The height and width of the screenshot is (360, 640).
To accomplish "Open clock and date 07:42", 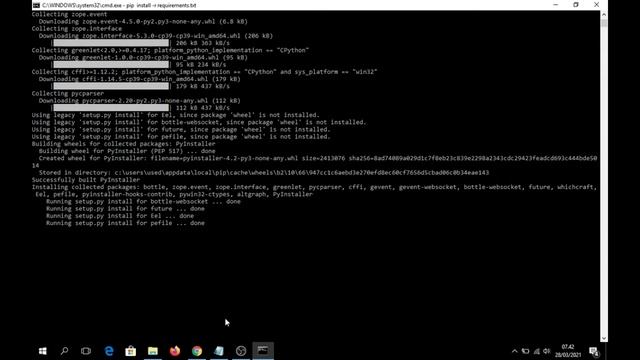I will (568, 351).
